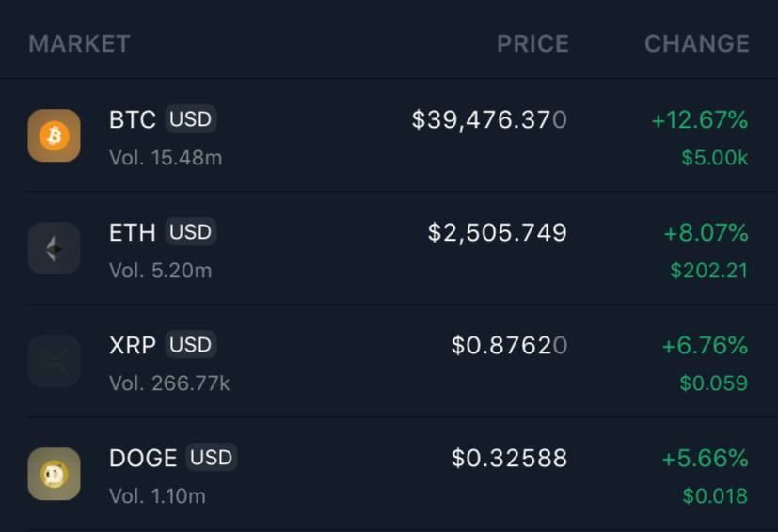Click the Ethereum diamond icon
Image resolution: width=778 pixels, height=532 pixels.
tap(54, 248)
